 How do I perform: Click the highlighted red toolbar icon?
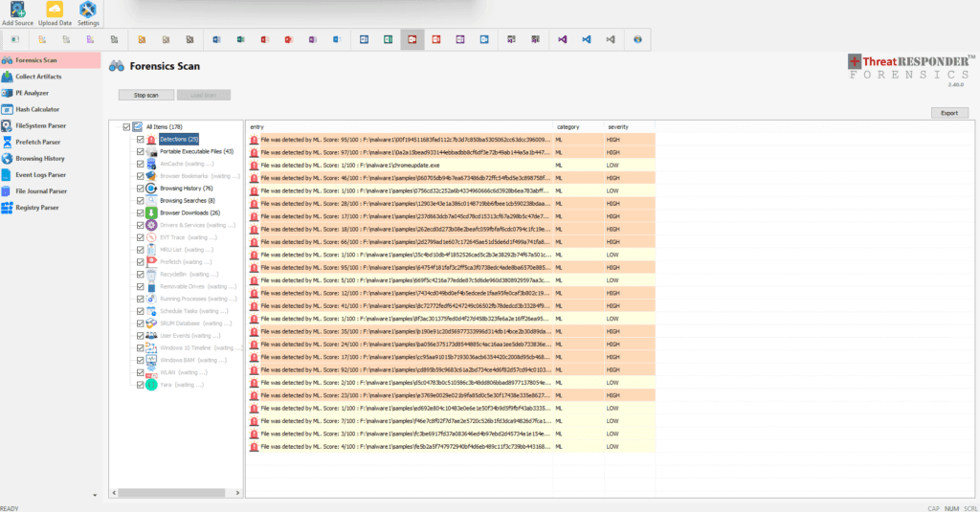pos(412,39)
